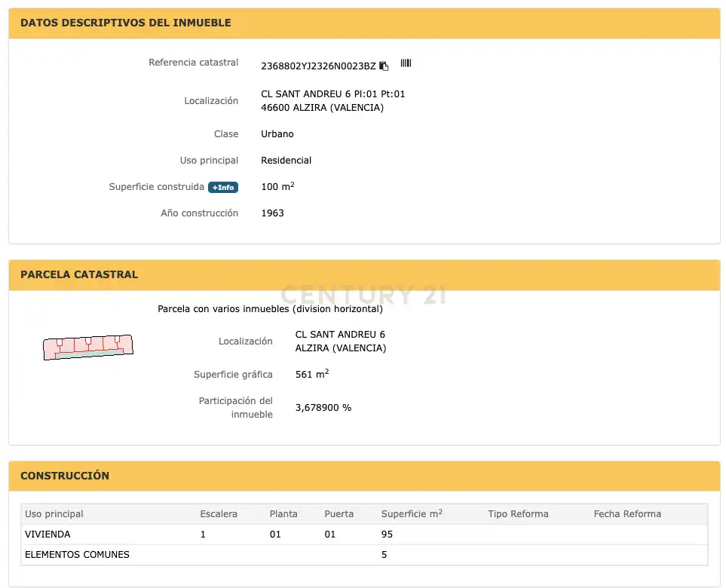Click the Superficie construida label

coord(157,187)
